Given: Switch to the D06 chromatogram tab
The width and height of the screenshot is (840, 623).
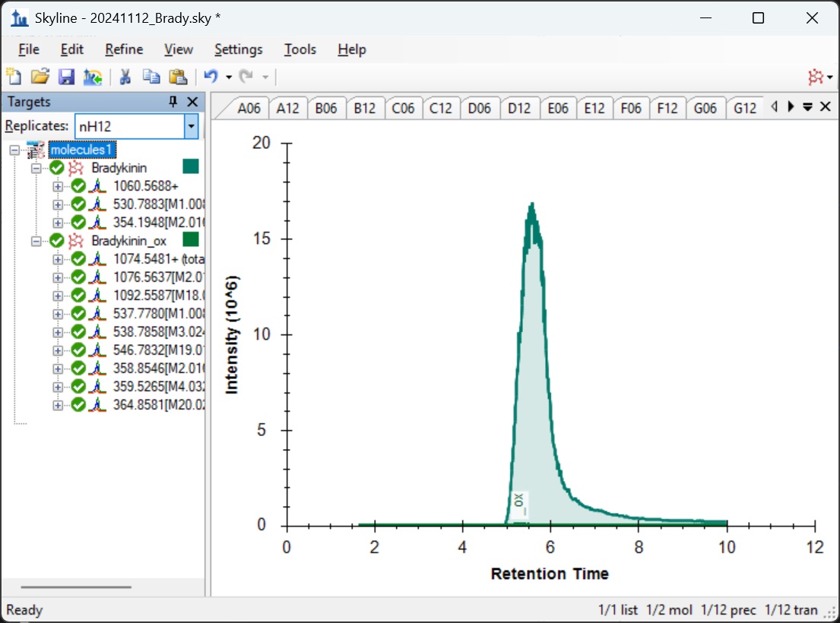Looking at the screenshot, I should (479, 109).
